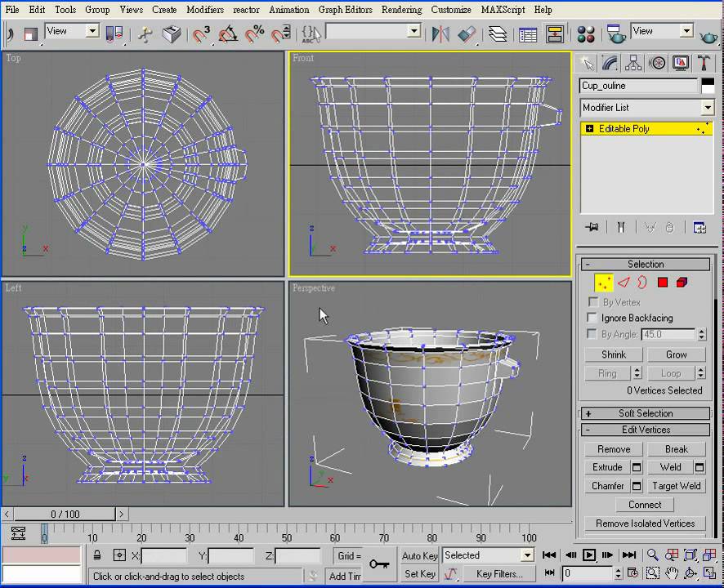Enable the By Vertex checkbox
Screen dimensions: 724x588
tap(593, 302)
